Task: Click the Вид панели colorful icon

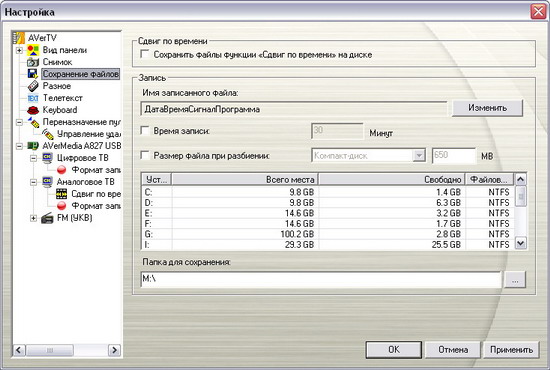Action: [x=33, y=50]
